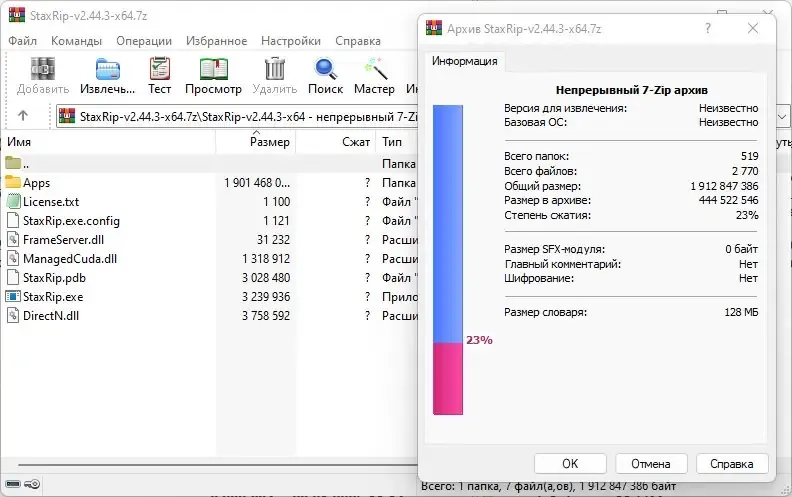The width and height of the screenshot is (792, 497).
Task: Click the size value 31 232
Action: point(273,239)
